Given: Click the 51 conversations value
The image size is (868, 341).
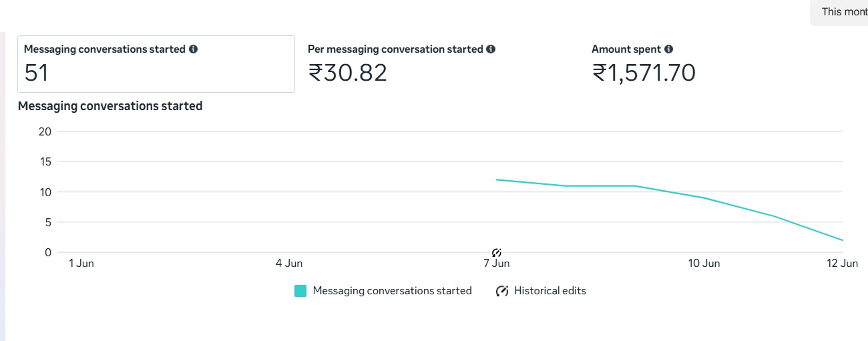Looking at the screenshot, I should (x=37, y=73).
